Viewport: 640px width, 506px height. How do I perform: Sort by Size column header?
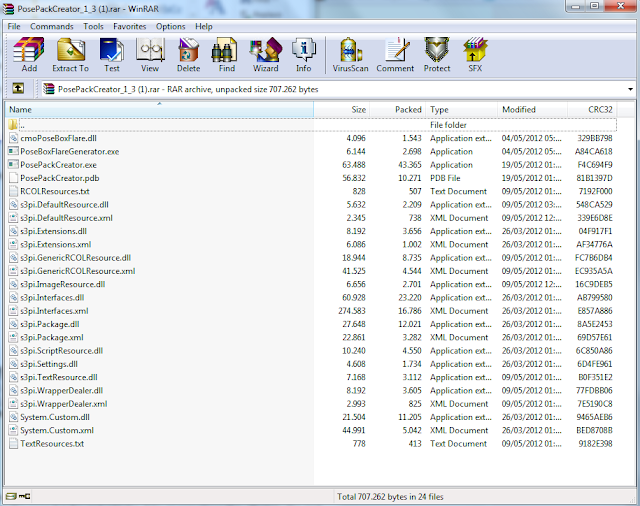(342, 109)
